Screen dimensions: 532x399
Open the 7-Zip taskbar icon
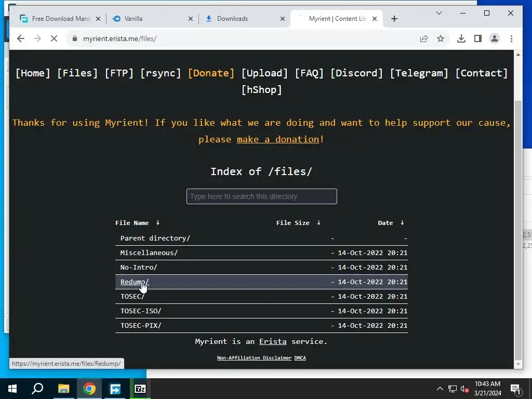coord(140,389)
